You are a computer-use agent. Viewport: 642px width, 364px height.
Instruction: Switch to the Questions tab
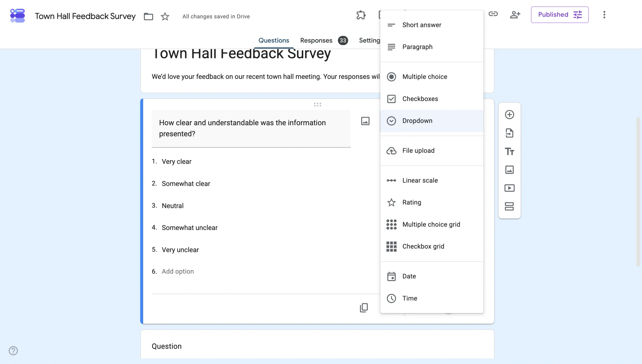(274, 40)
